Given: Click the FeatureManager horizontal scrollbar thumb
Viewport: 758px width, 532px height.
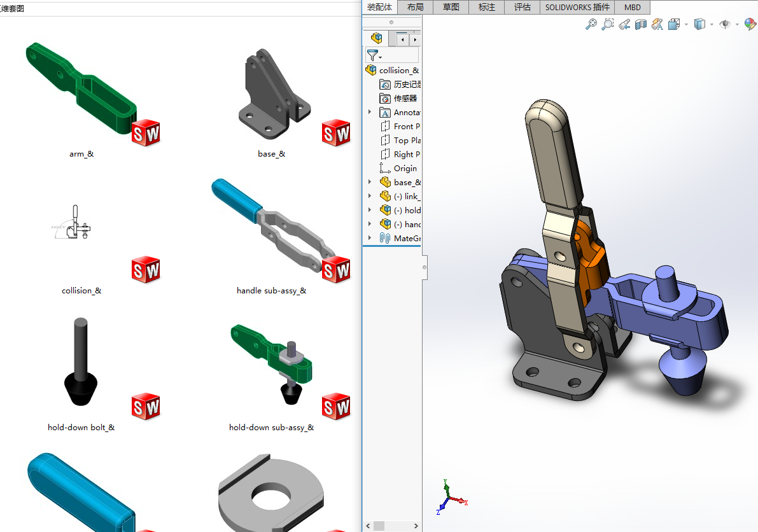Looking at the screenshot, I should [x=379, y=526].
